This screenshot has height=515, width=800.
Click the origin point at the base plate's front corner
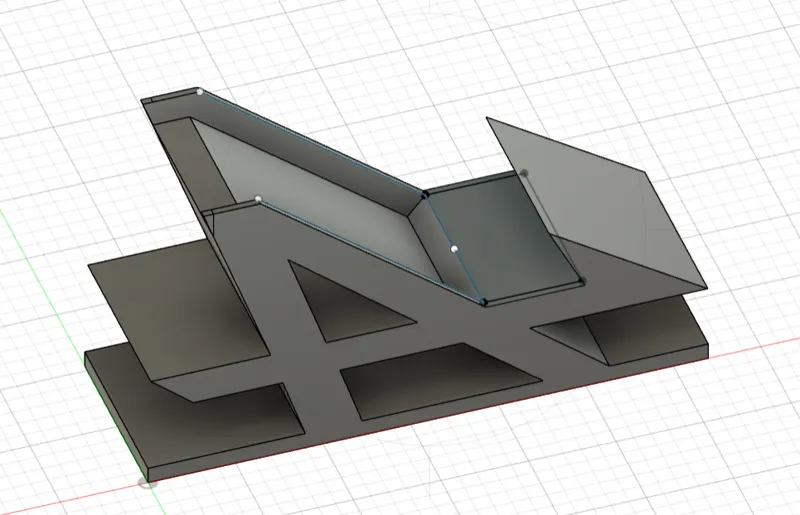coord(148,481)
